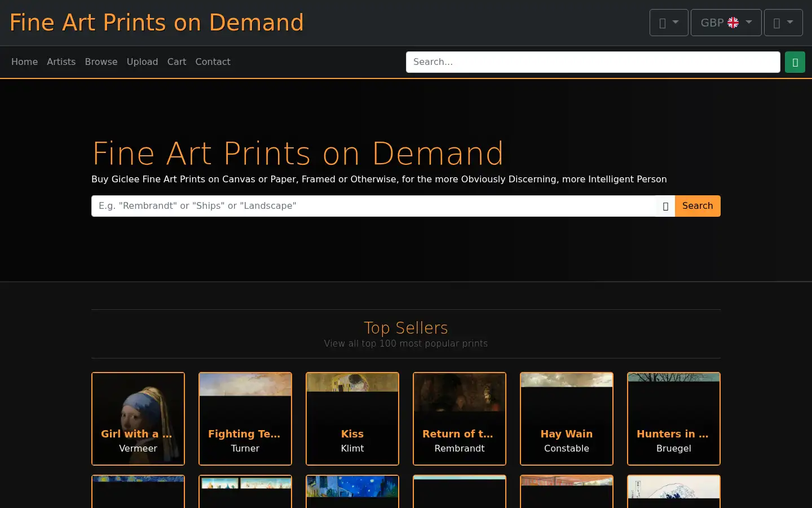Open the GBP currency dropdown
812x508 pixels.
click(x=726, y=23)
